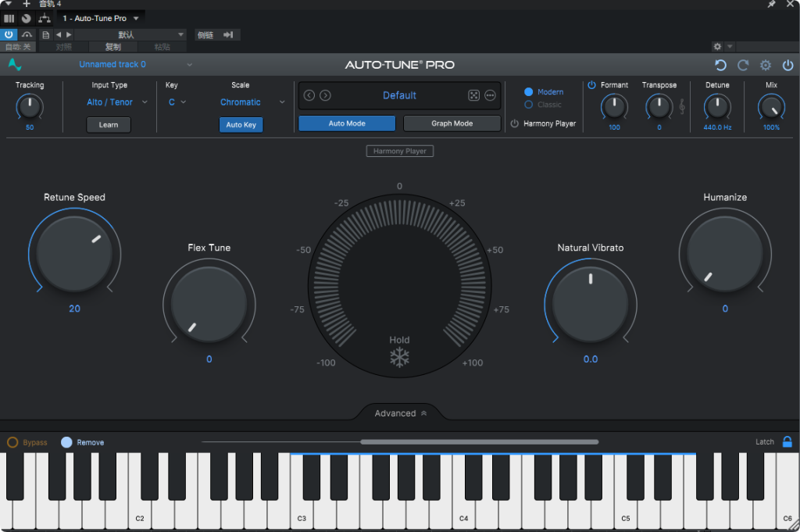Select previous preset circle arrow
This screenshot has height=532, width=800.
pyautogui.click(x=309, y=95)
